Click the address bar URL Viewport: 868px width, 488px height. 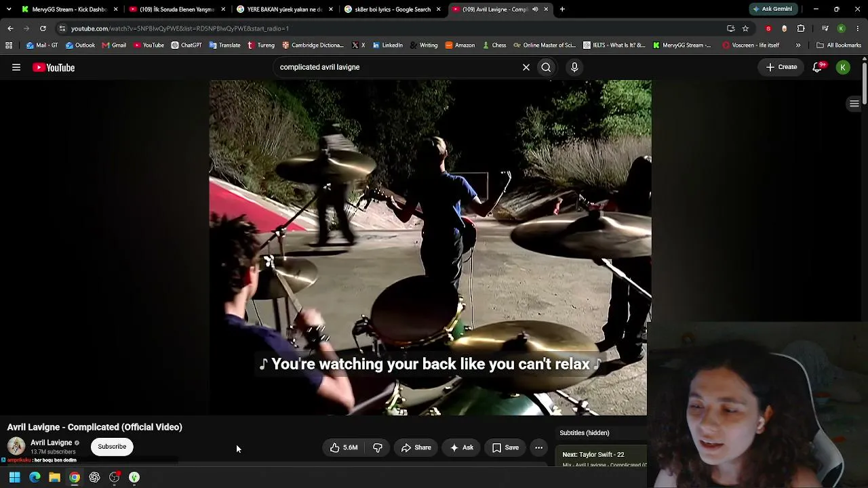(180, 28)
